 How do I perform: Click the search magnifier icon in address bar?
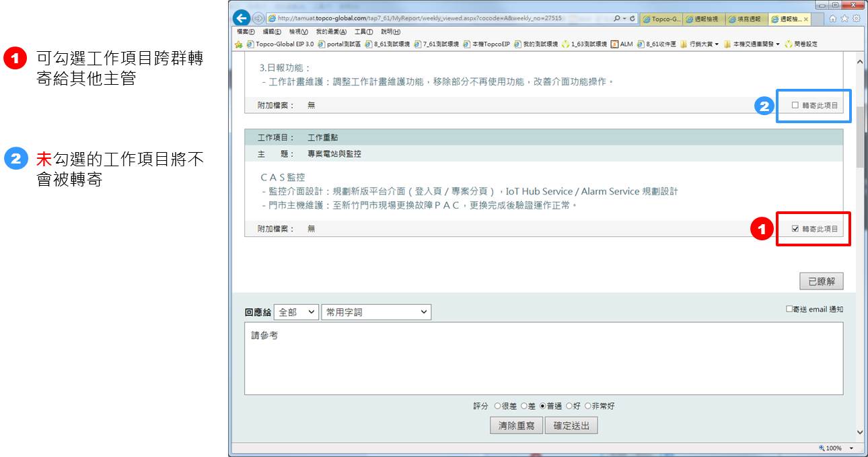tap(616, 19)
